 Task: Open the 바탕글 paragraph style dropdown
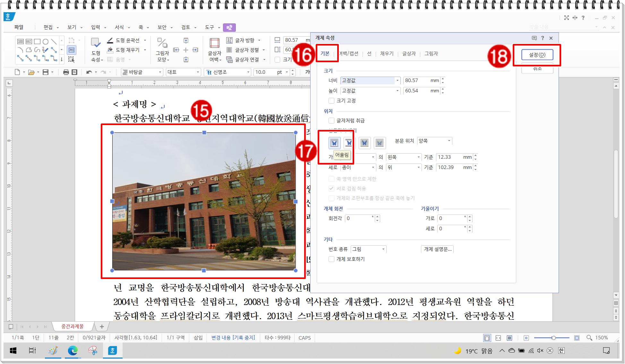coord(142,72)
